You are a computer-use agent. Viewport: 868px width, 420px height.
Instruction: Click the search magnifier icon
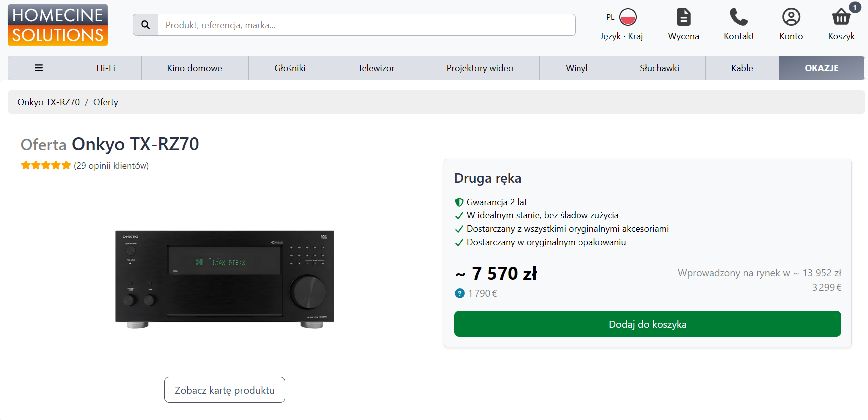(145, 25)
